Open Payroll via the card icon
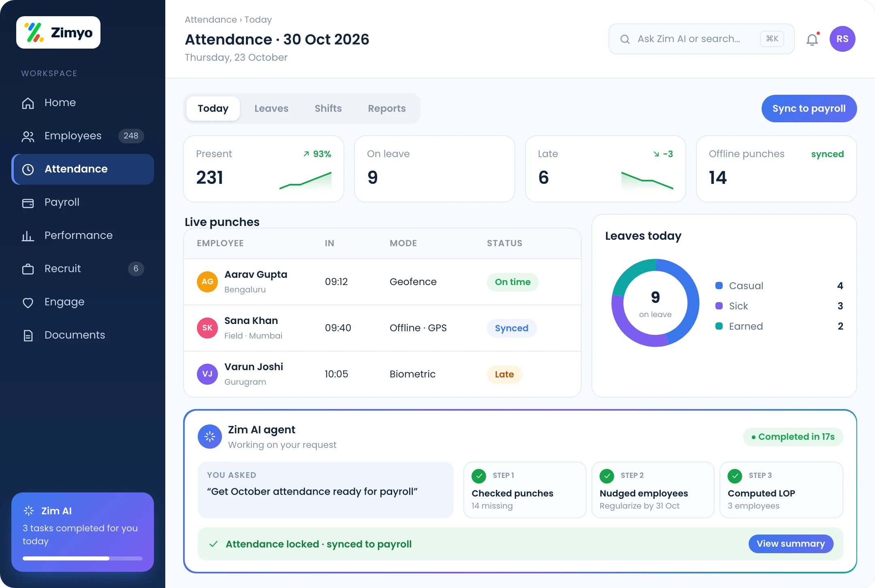The width and height of the screenshot is (875, 588). (x=28, y=202)
